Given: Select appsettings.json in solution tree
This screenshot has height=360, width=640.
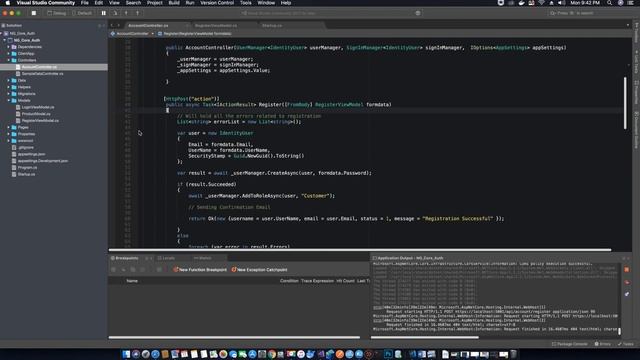Looking at the screenshot, I should click(x=31, y=154).
